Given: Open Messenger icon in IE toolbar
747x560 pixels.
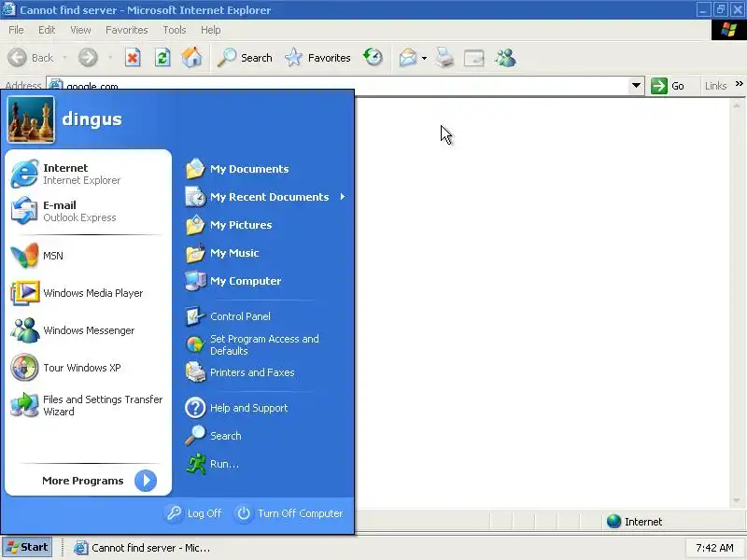Looking at the screenshot, I should 505,58.
